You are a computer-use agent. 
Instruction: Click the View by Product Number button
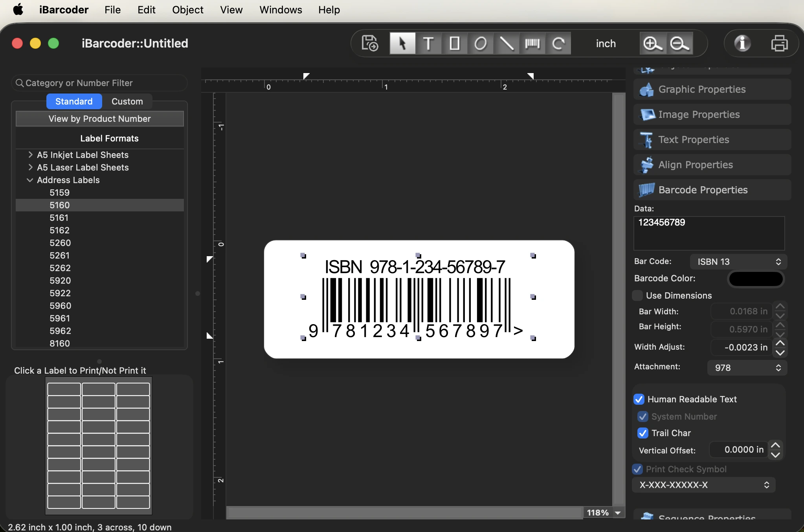(x=100, y=119)
